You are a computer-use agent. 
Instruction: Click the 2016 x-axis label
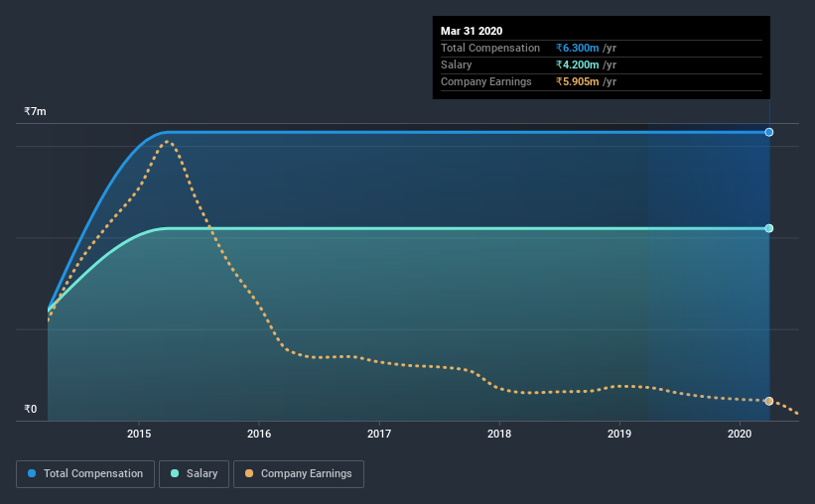point(259,434)
